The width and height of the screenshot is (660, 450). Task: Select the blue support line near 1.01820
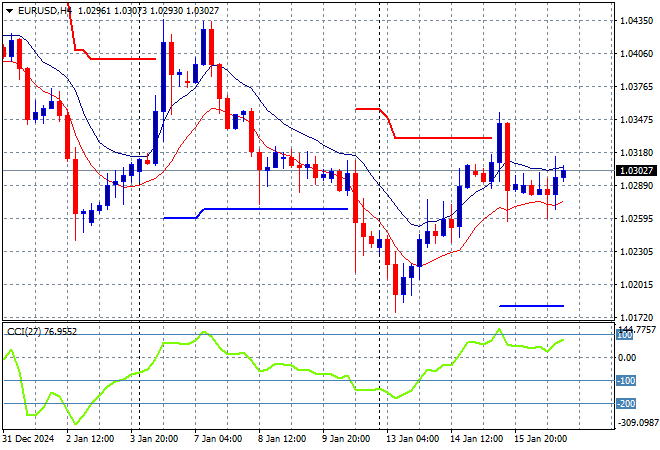[x=531, y=306]
